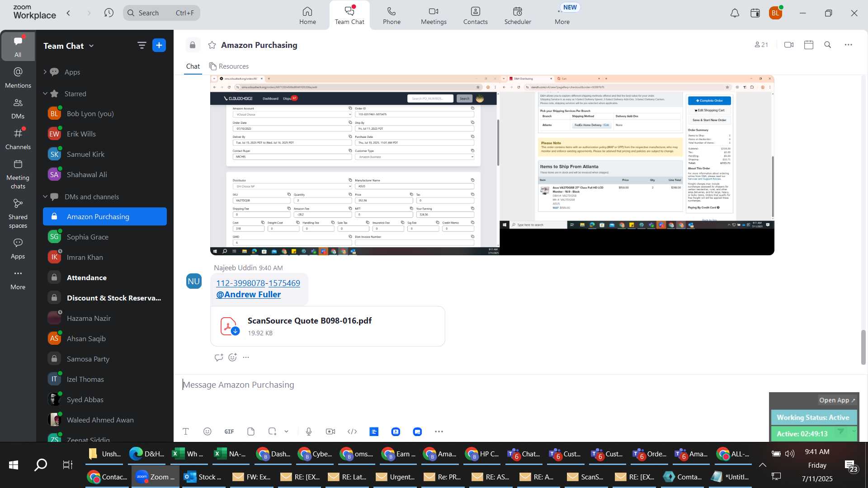The height and width of the screenshot is (488, 868).
Task: Click Open App in status widget
Action: click(837, 400)
